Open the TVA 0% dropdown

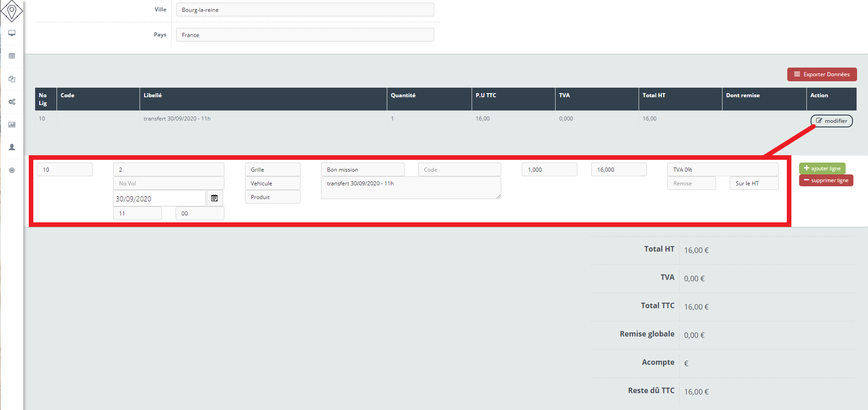(x=722, y=169)
